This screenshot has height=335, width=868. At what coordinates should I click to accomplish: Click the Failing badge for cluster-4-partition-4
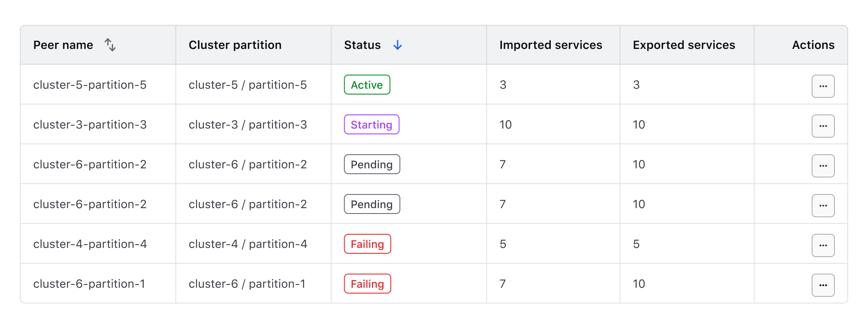tap(367, 244)
